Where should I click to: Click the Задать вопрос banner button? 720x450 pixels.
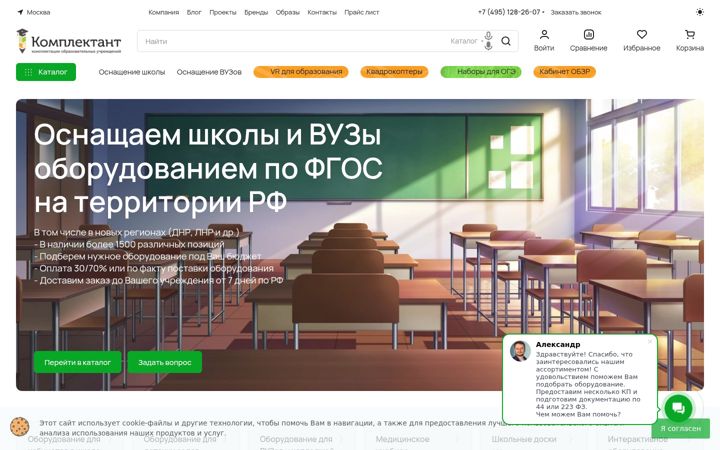164,362
